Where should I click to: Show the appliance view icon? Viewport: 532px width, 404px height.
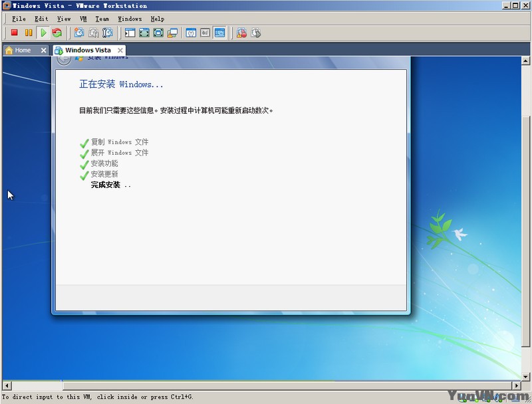pos(205,33)
